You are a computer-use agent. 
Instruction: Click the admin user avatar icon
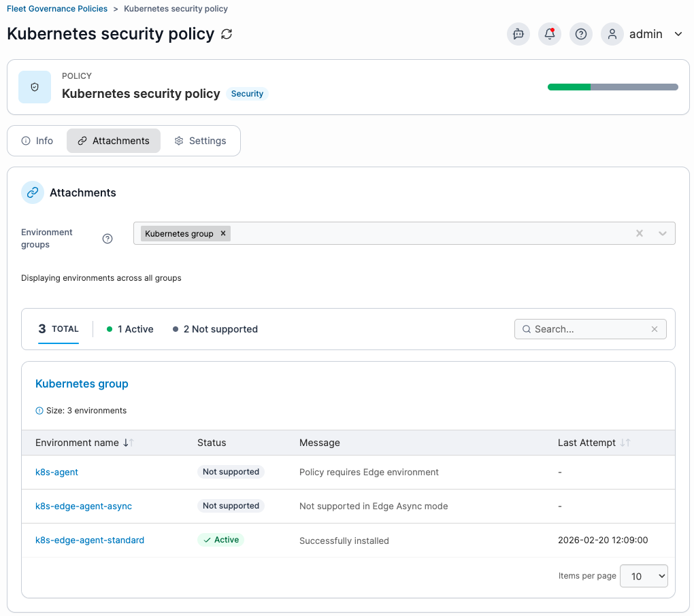[612, 34]
